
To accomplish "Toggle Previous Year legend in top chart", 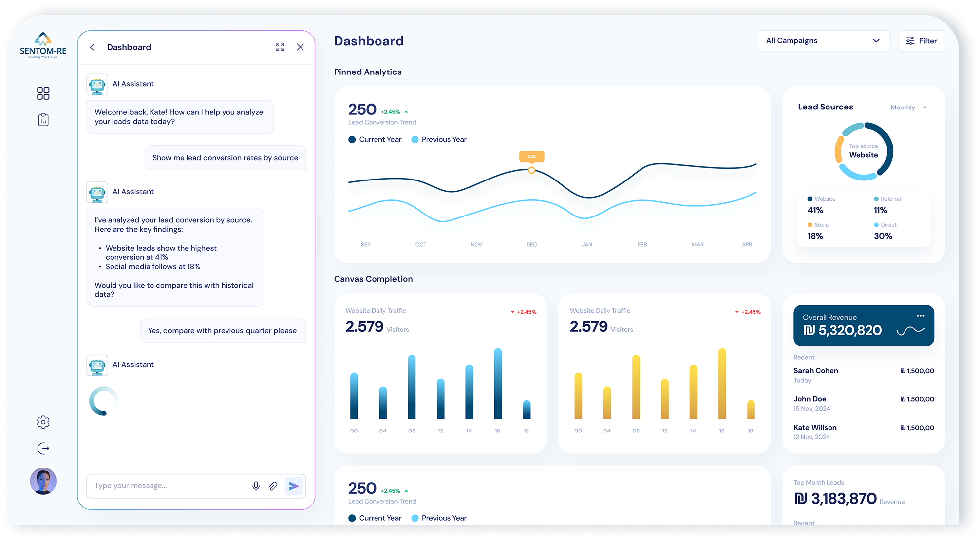I will [439, 140].
